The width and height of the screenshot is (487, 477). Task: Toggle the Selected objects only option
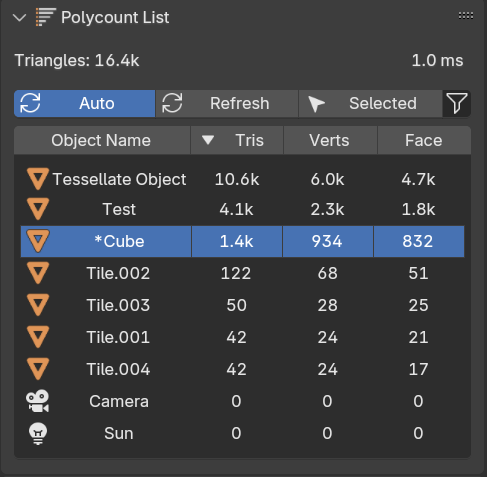click(x=370, y=103)
